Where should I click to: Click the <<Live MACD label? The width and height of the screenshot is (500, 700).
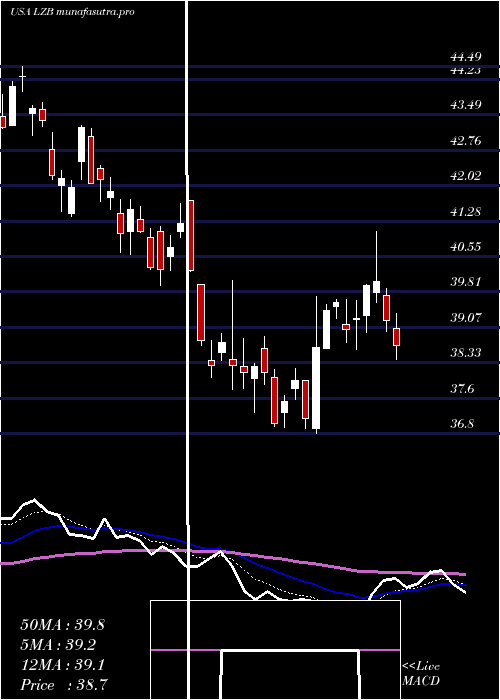coord(421,674)
